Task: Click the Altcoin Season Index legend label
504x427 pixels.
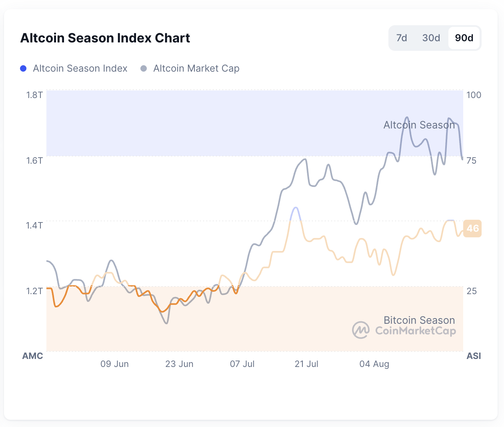Action: click(x=80, y=68)
